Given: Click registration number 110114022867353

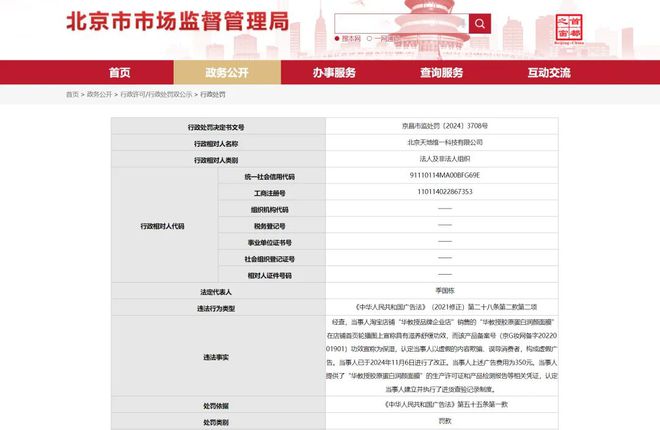Looking at the screenshot, I should pyautogui.click(x=445, y=191).
